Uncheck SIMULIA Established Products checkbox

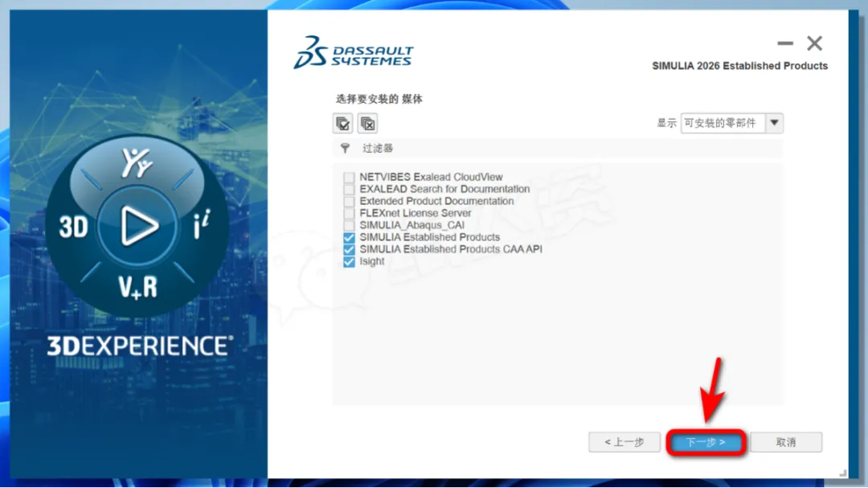(349, 238)
